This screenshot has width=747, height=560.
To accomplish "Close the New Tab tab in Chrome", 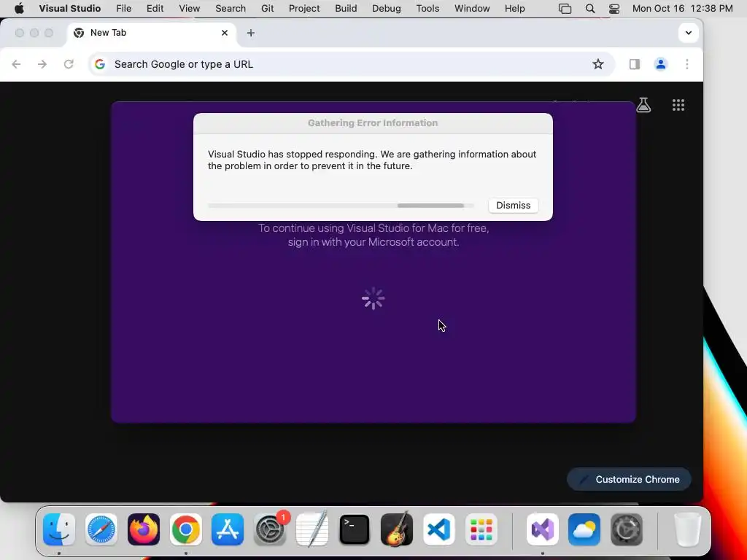I will click(225, 33).
